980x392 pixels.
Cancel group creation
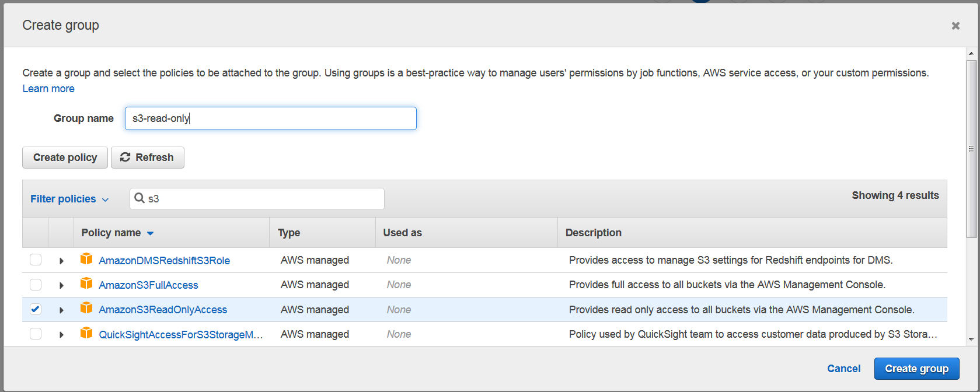tap(843, 369)
